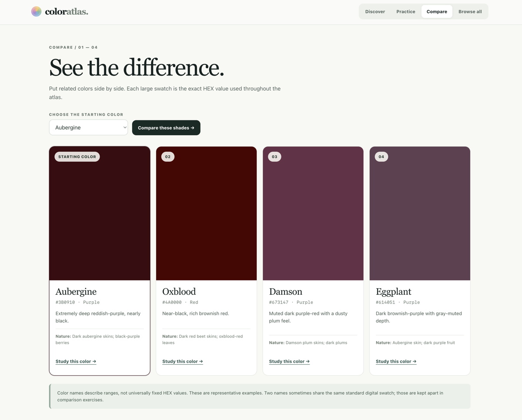Viewport: 522px width, 420px height.
Task: Open the Discover tab
Action: 375,12
